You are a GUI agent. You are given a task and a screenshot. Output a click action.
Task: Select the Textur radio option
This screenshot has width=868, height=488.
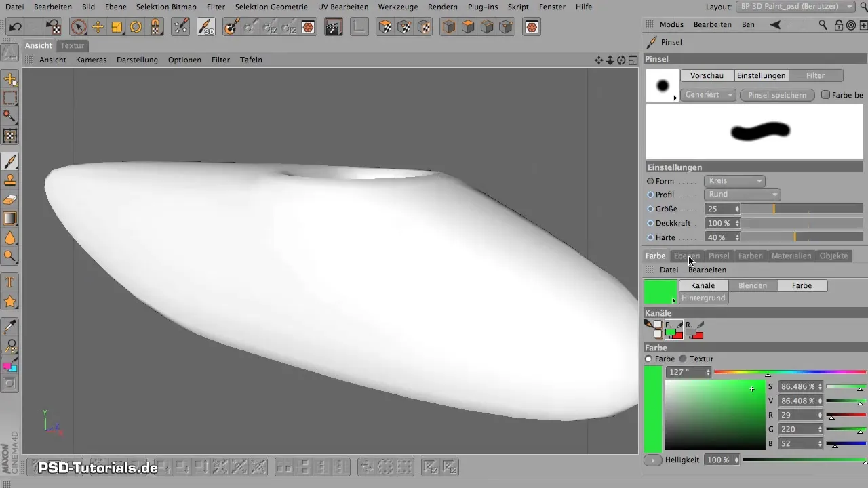coord(683,359)
